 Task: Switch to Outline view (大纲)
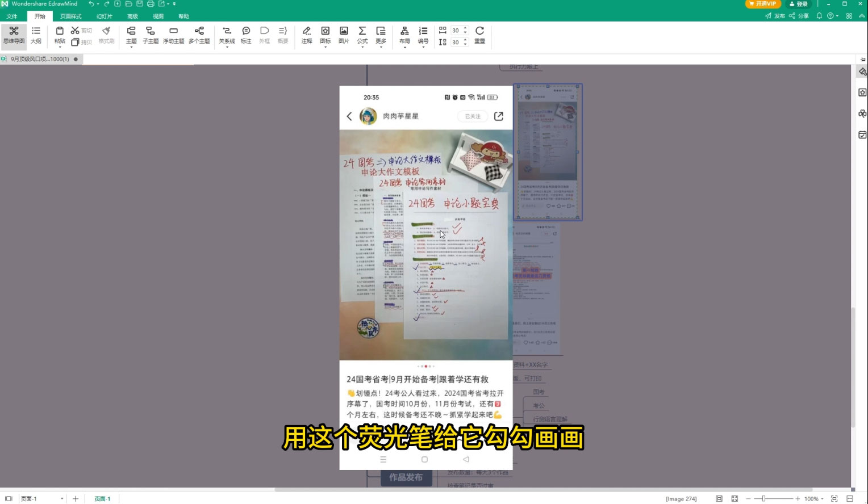[x=35, y=36]
